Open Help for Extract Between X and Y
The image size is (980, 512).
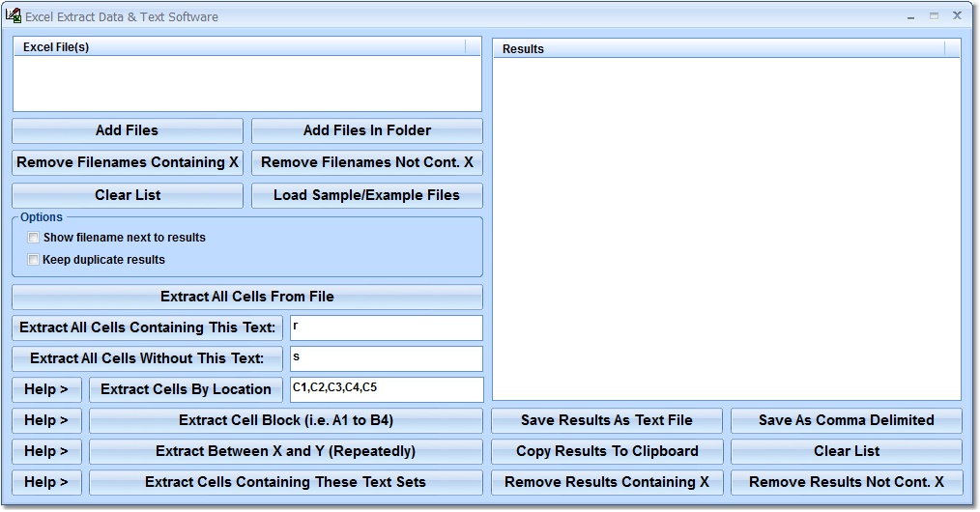point(47,451)
